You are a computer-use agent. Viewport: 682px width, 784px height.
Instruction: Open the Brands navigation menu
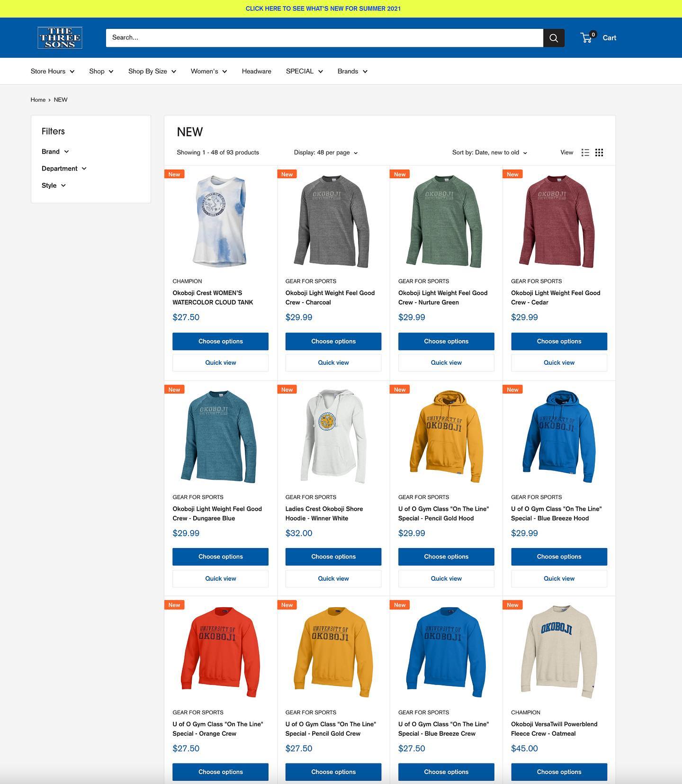coord(352,71)
